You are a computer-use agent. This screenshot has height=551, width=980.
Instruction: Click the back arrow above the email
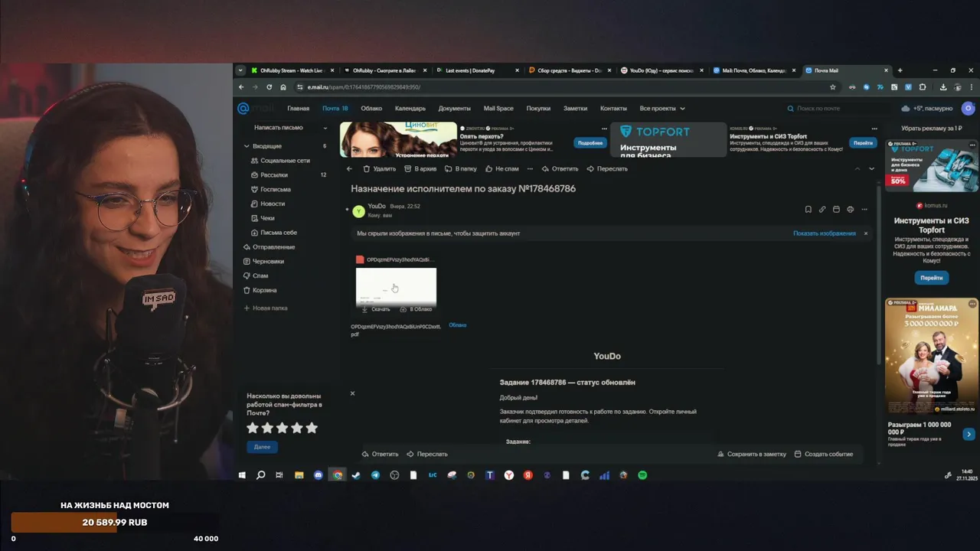349,168
